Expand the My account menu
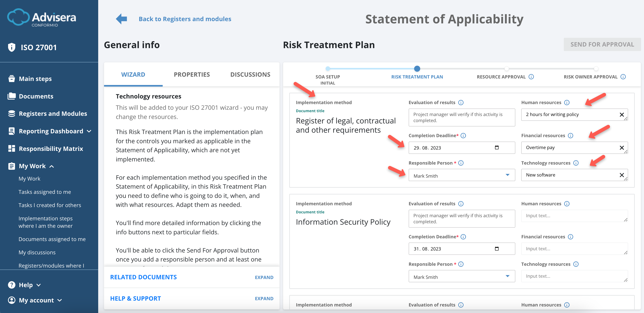The height and width of the screenshot is (313, 644). [60, 300]
